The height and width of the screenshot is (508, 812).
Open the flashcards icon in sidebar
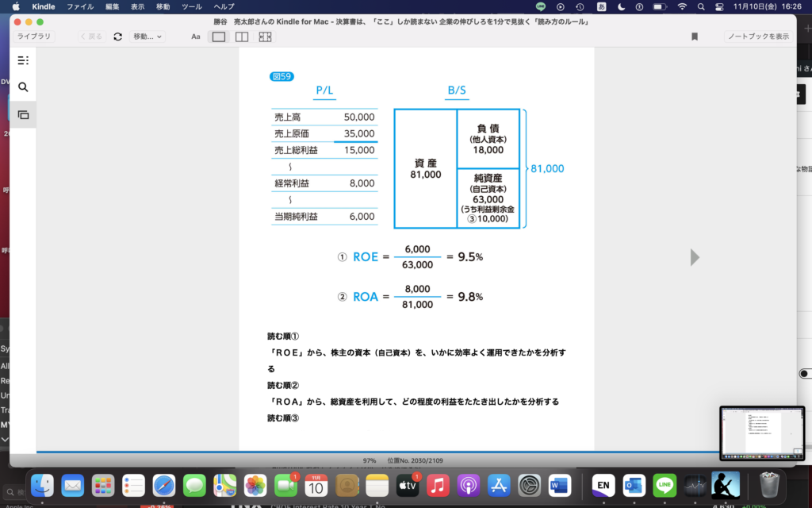(x=23, y=114)
